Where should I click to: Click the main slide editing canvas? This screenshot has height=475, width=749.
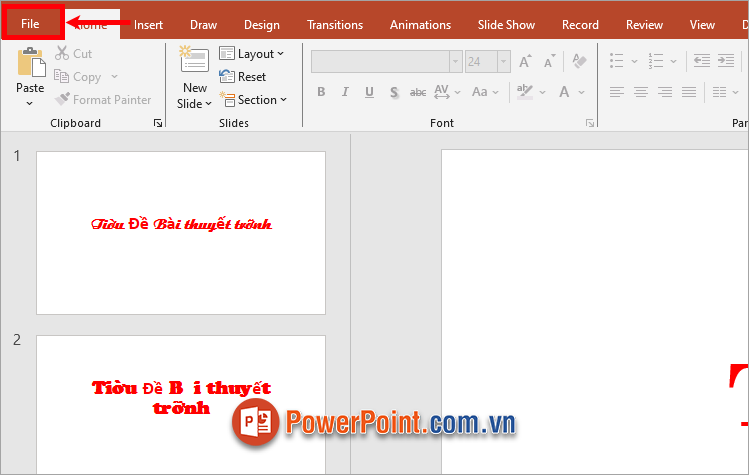tap(595, 312)
